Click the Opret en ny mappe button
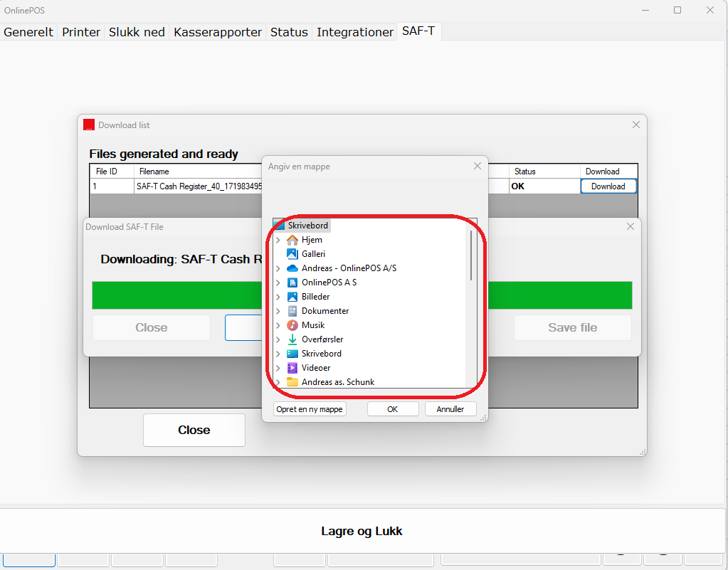 (x=310, y=409)
